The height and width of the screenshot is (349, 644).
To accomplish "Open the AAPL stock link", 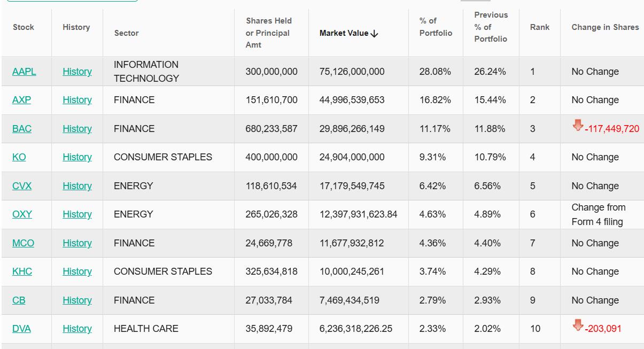I will tap(24, 72).
